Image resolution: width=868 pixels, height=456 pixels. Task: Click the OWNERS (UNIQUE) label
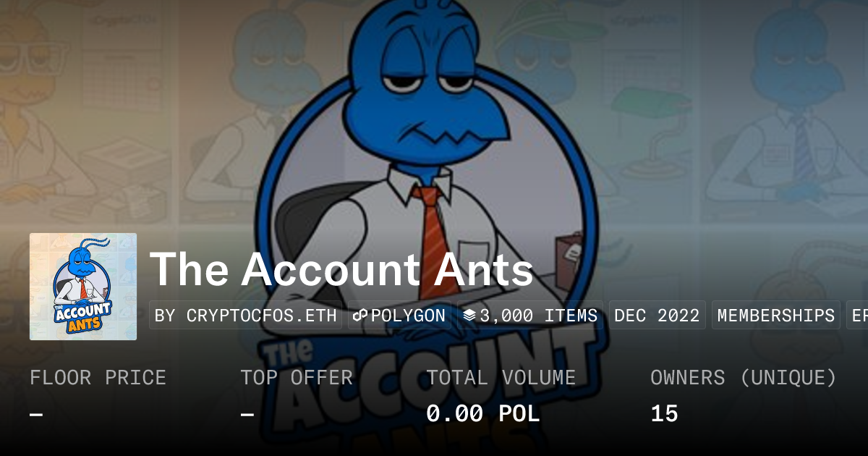[744, 378]
